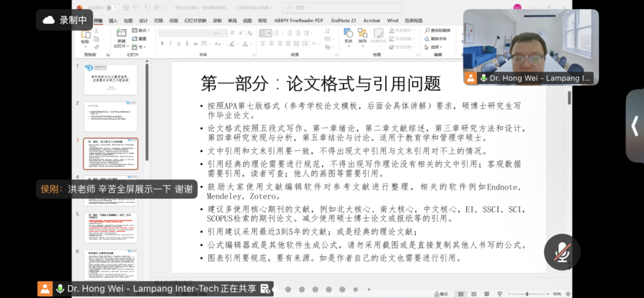Click the Paste (粘贴) icon in ribbon
The height and width of the screenshot is (298, 644).
tap(85, 35)
